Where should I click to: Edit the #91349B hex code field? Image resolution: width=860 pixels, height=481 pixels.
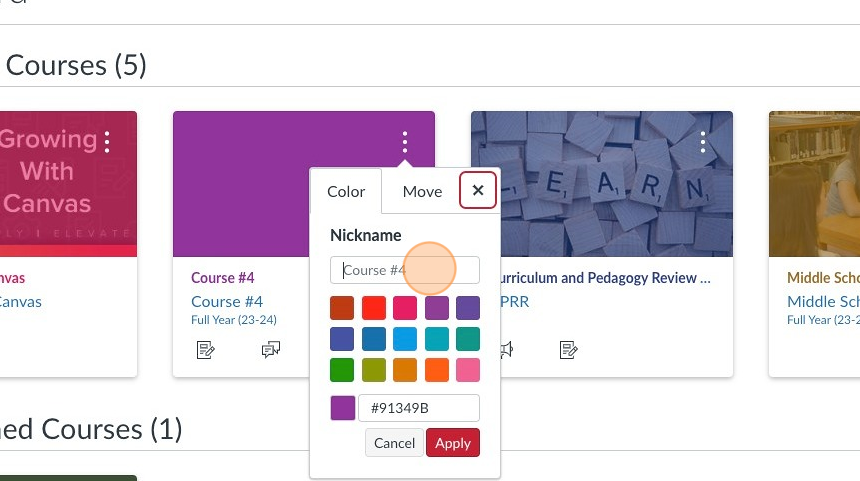[418, 408]
